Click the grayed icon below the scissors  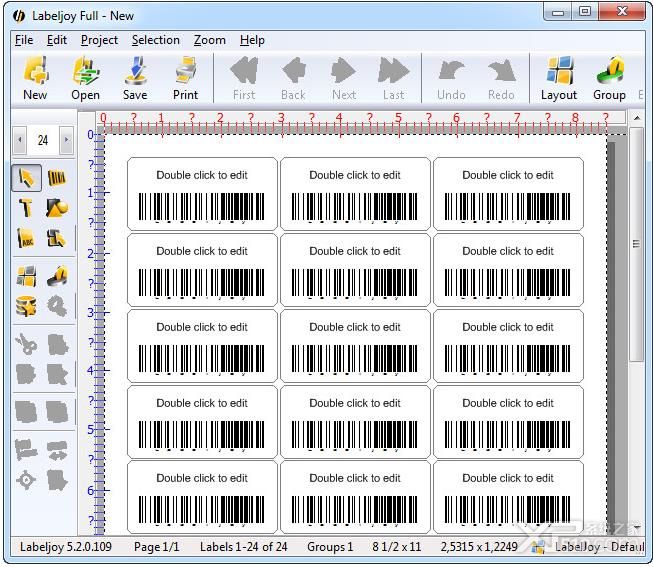tap(26, 374)
